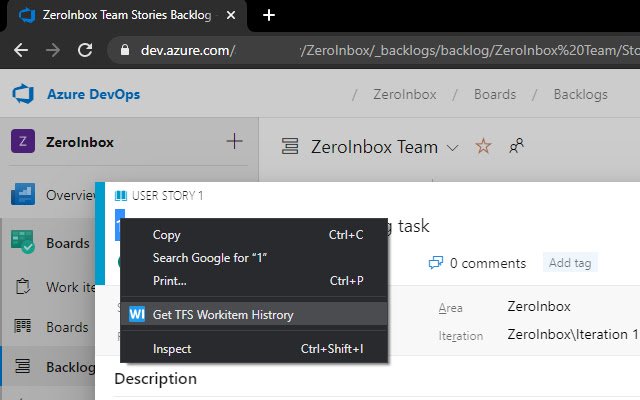The image size is (640, 400).
Task: Select the ZeroInbox Team Stories Backlog tab
Action: tap(127, 16)
